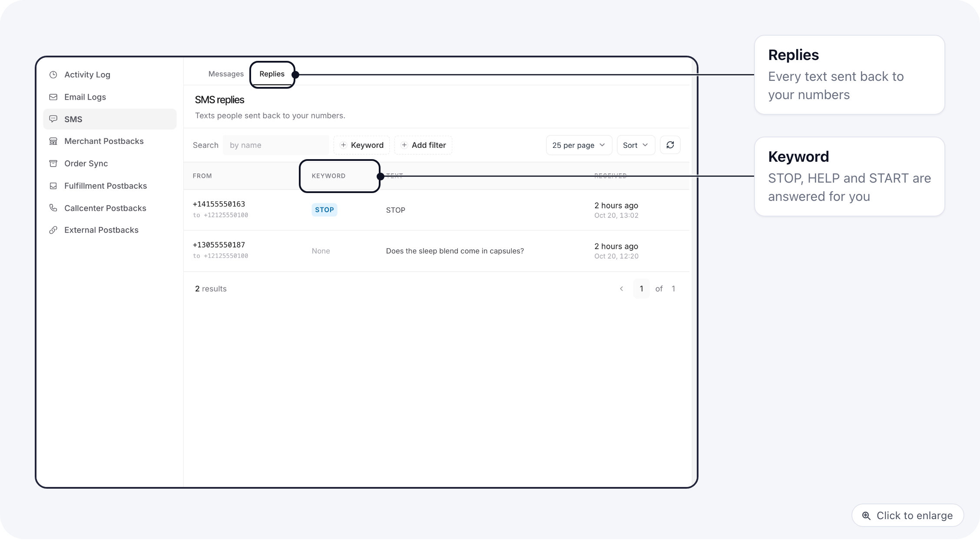This screenshot has width=980, height=540.
Task: Go to the previous results page arrow
Action: point(622,289)
